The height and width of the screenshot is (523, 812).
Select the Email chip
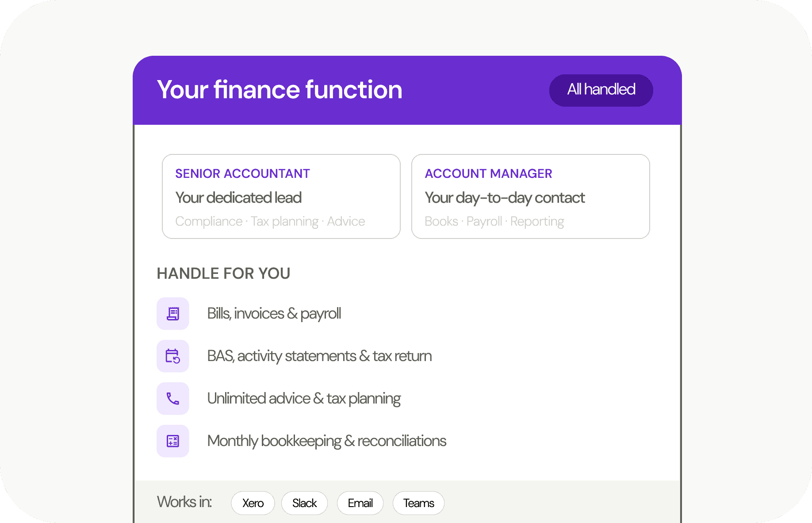tap(360, 503)
